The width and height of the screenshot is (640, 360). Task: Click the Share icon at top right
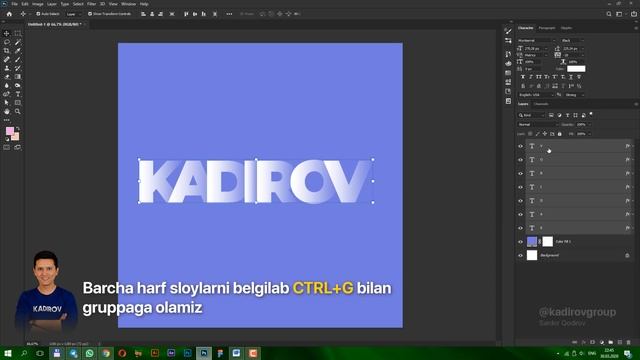[x=634, y=14]
